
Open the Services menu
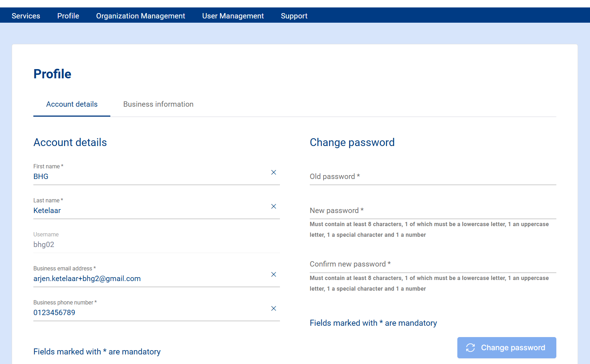click(26, 16)
